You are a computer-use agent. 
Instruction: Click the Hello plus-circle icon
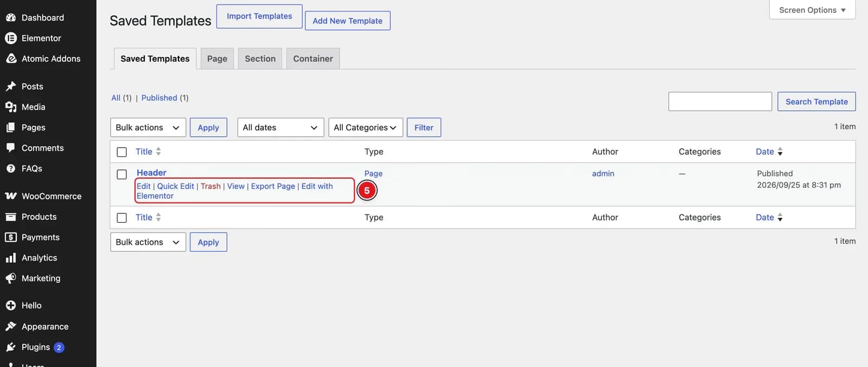(x=11, y=306)
